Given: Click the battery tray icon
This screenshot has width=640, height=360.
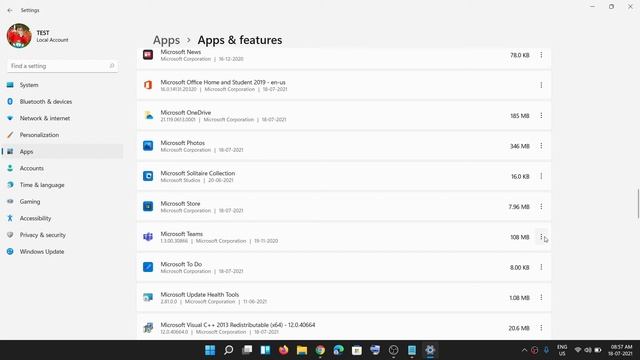Looking at the screenshot, I should click(x=598, y=350).
